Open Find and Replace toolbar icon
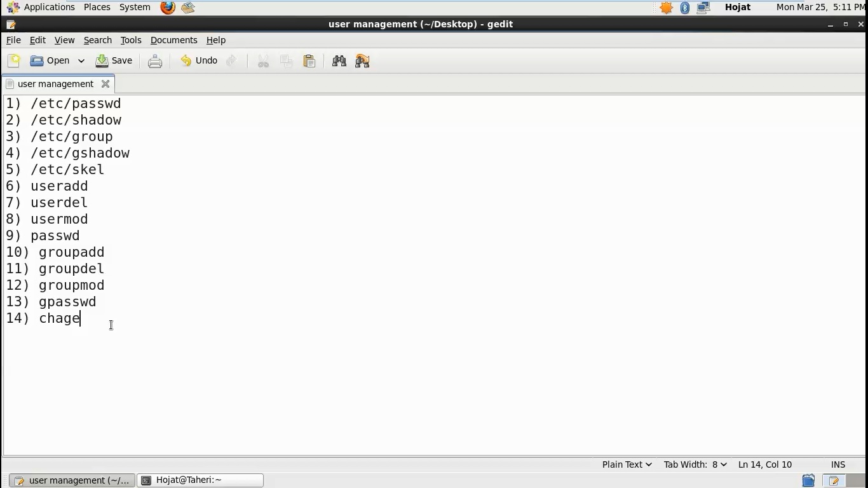This screenshot has height=488, width=868. (362, 61)
